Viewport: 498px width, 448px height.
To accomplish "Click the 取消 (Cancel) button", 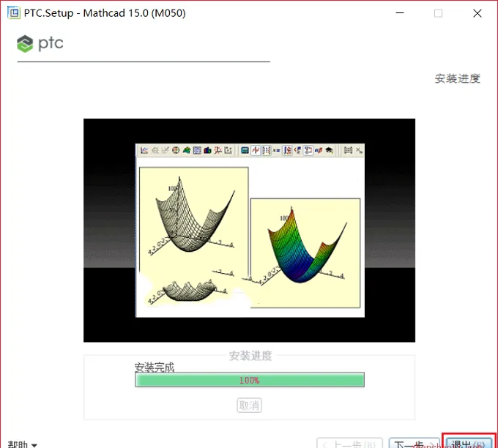I will point(249,405).
